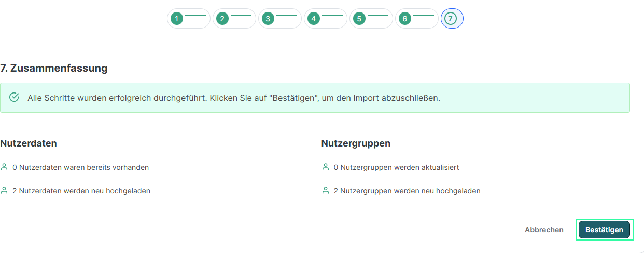Click user icon beside '2 Nutzergruppen werden neu hochgeladen'
Image resolution: width=644 pixels, height=253 pixels.
coord(326,191)
